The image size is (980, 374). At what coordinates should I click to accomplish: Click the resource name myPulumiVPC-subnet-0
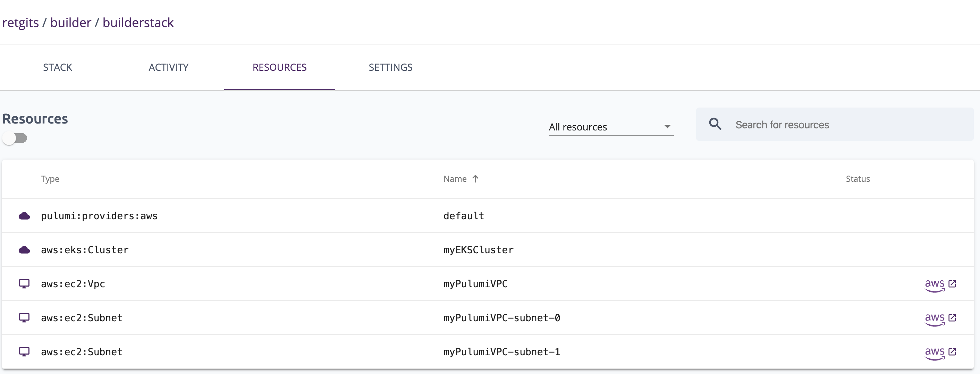click(502, 318)
